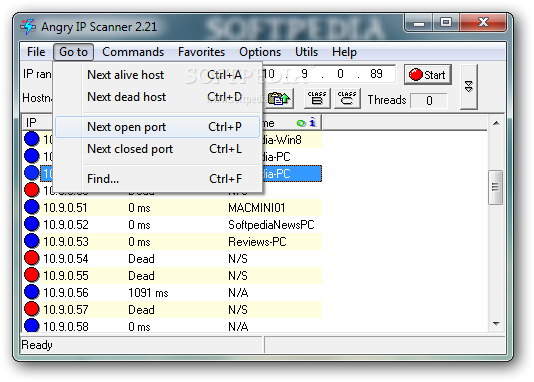Open the Help menu
This screenshot has width=534, height=382.
pos(344,52)
